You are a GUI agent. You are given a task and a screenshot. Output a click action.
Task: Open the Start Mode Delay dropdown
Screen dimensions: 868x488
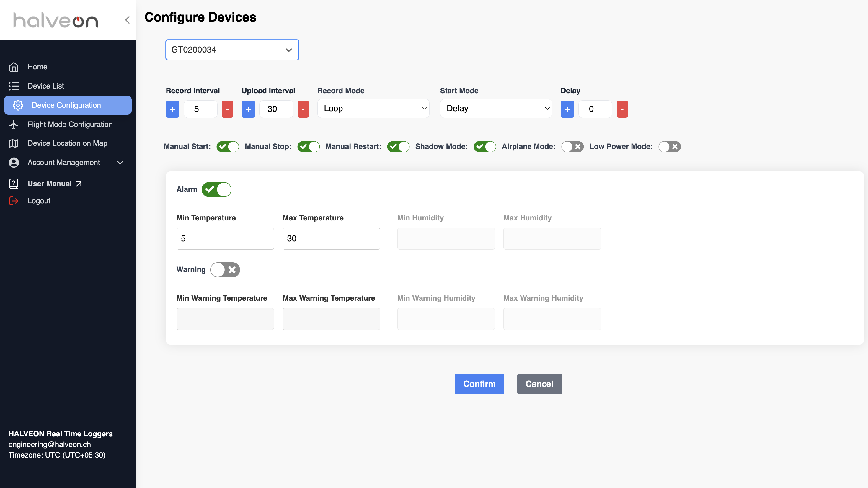point(496,109)
